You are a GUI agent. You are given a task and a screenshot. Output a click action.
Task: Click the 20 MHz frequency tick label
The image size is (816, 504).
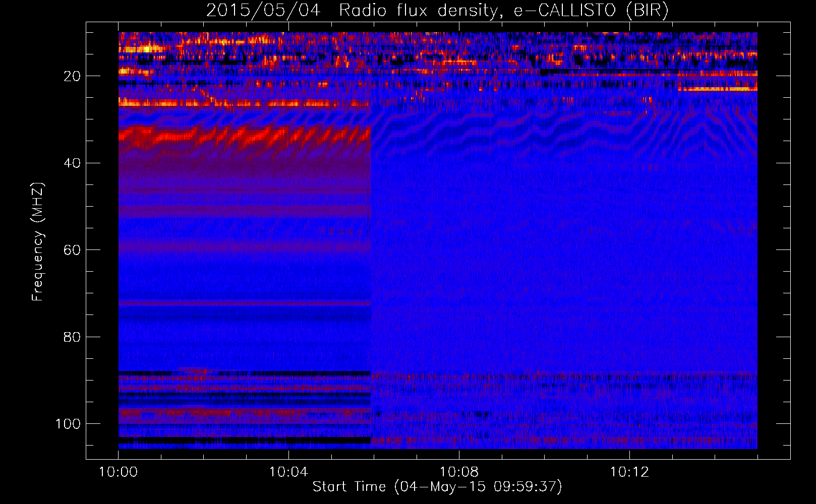(72, 76)
